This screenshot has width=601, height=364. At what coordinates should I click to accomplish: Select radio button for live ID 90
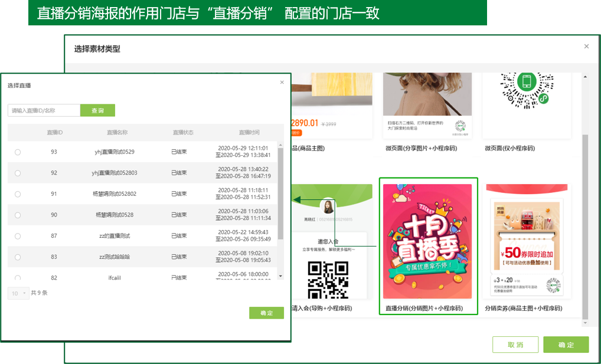click(18, 215)
